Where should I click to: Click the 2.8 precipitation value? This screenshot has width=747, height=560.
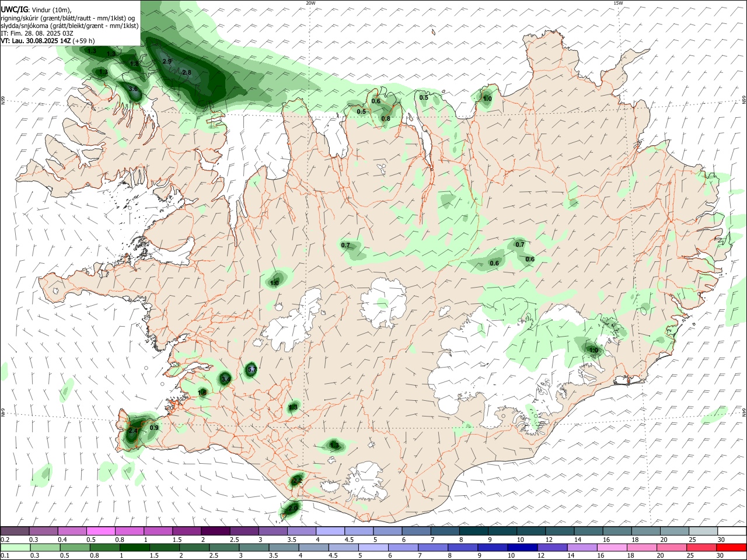pos(187,72)
